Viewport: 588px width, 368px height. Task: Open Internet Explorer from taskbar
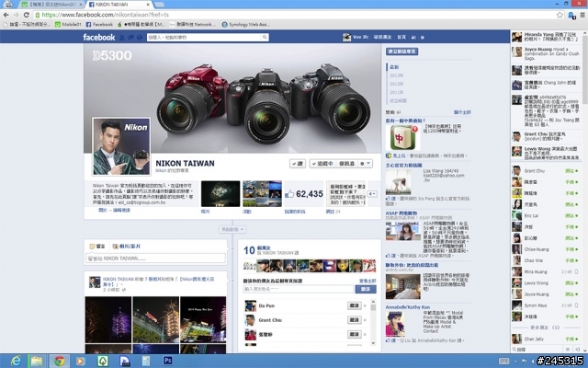coord(16,361)
